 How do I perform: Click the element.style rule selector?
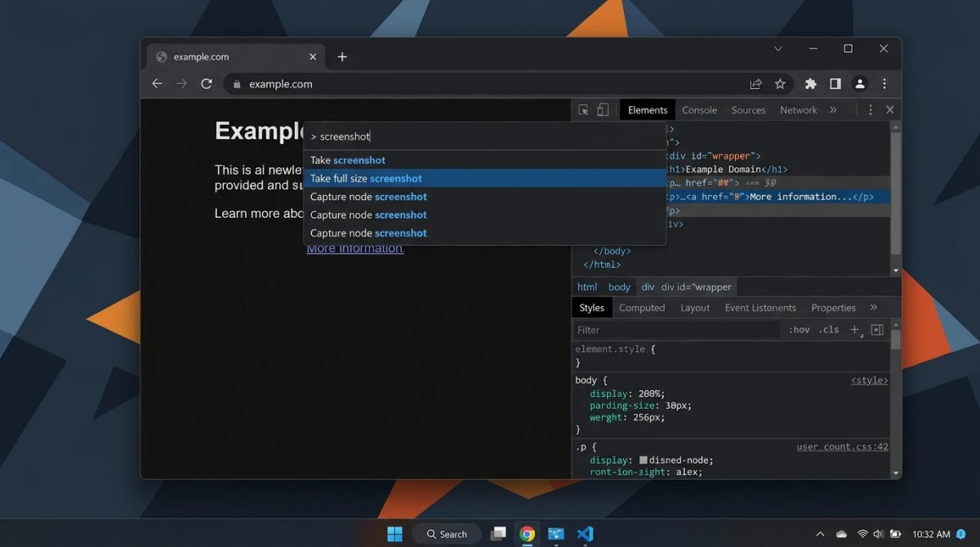point(612,349)
